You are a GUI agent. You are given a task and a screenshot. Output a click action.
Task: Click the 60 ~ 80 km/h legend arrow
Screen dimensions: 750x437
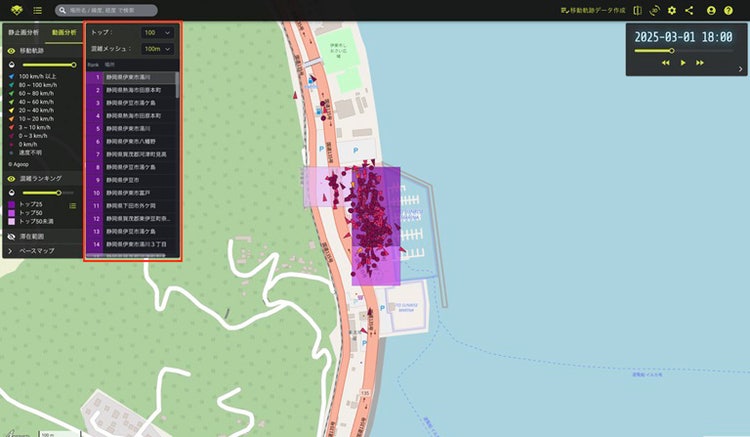pyautogui.click(x=11, y=93)
